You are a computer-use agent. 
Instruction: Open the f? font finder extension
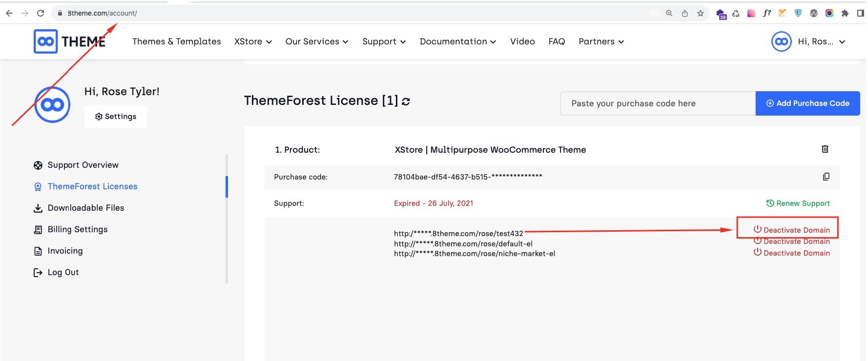[x=767, y=13]
